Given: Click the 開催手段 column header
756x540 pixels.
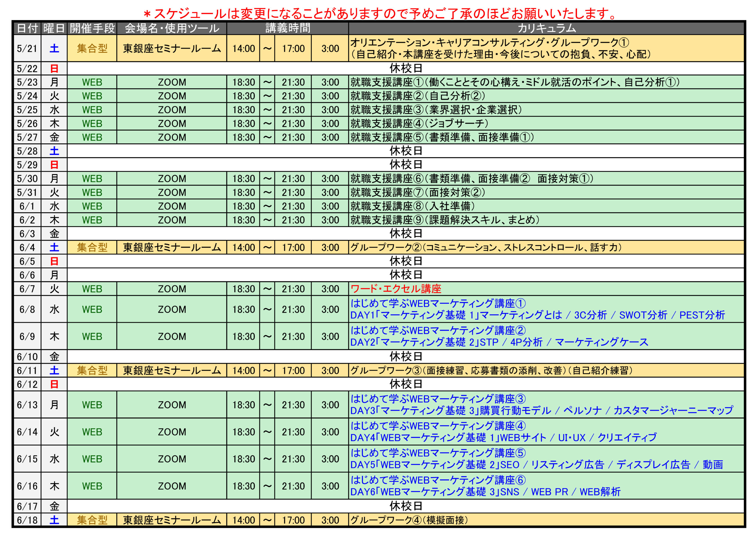Looking at the screenshot, I should (92, 28).
